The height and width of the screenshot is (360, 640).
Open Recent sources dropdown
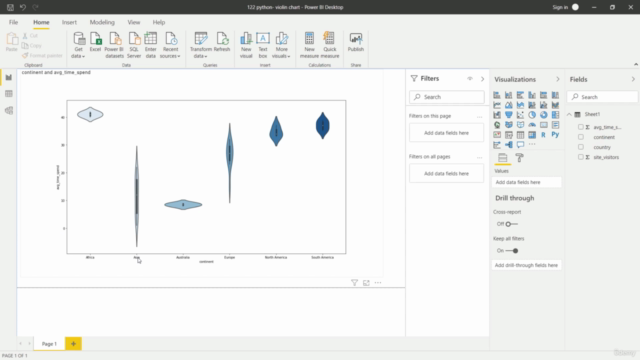[170, 45]
